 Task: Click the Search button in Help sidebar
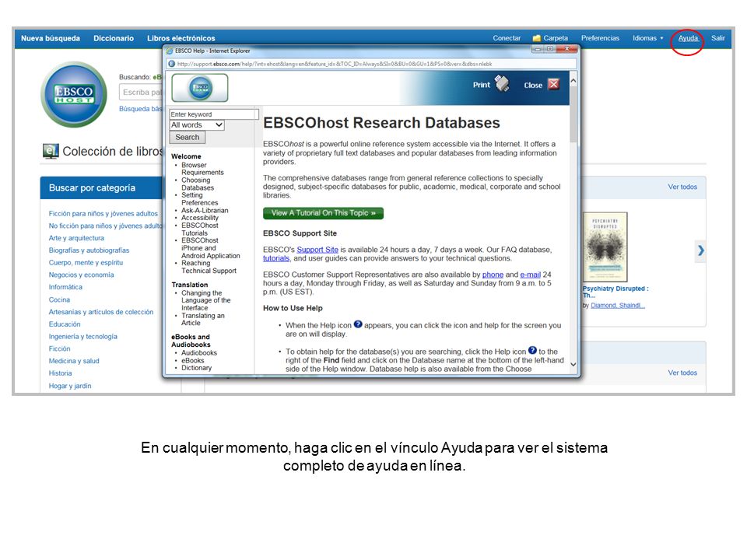tap(188, 137)
